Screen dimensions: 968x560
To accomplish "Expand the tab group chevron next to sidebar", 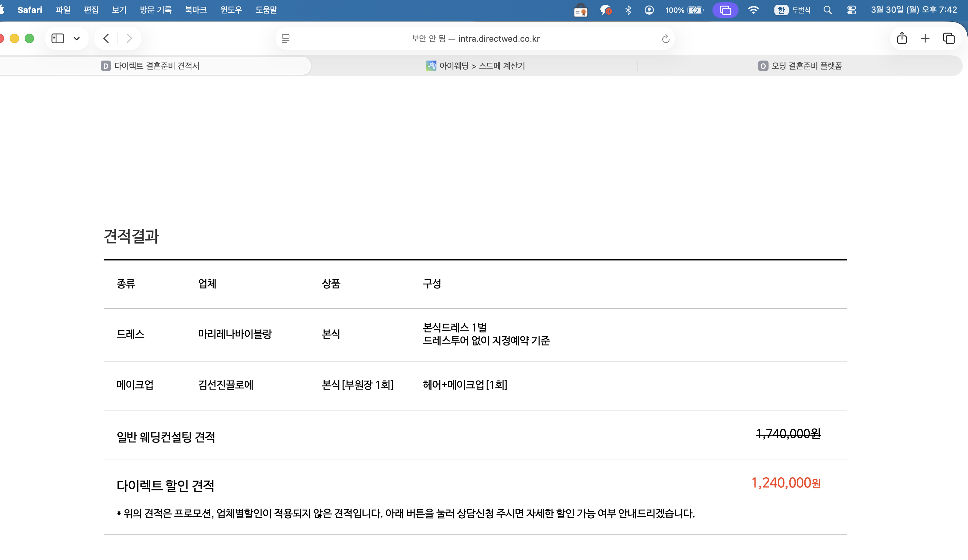I will tap(77, 38).
